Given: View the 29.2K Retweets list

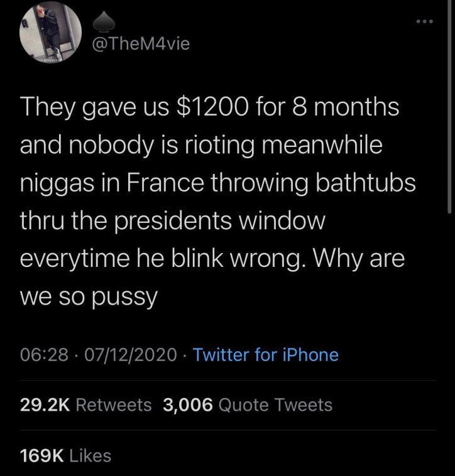Looking at the screenshot, I should (x=86, y=405).
